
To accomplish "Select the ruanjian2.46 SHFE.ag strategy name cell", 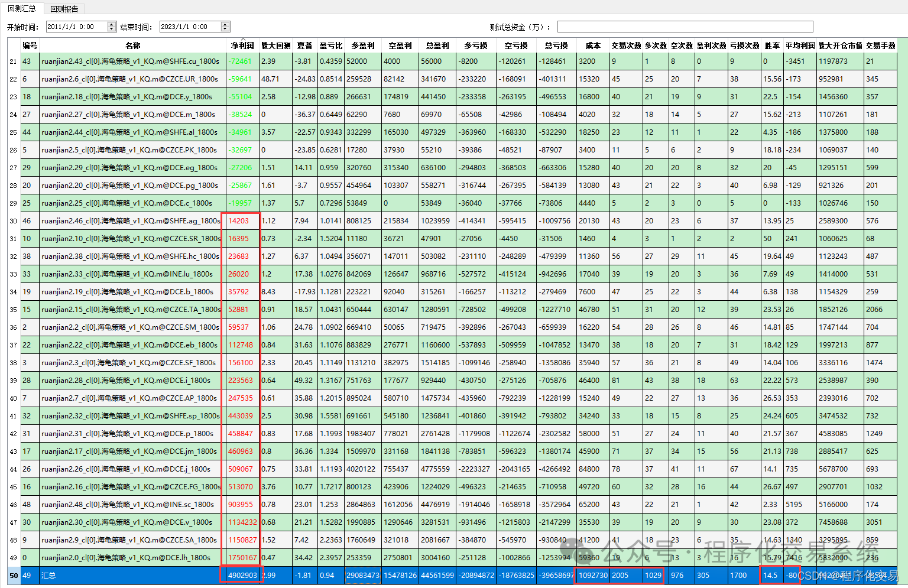I will (x=133, y=221).
